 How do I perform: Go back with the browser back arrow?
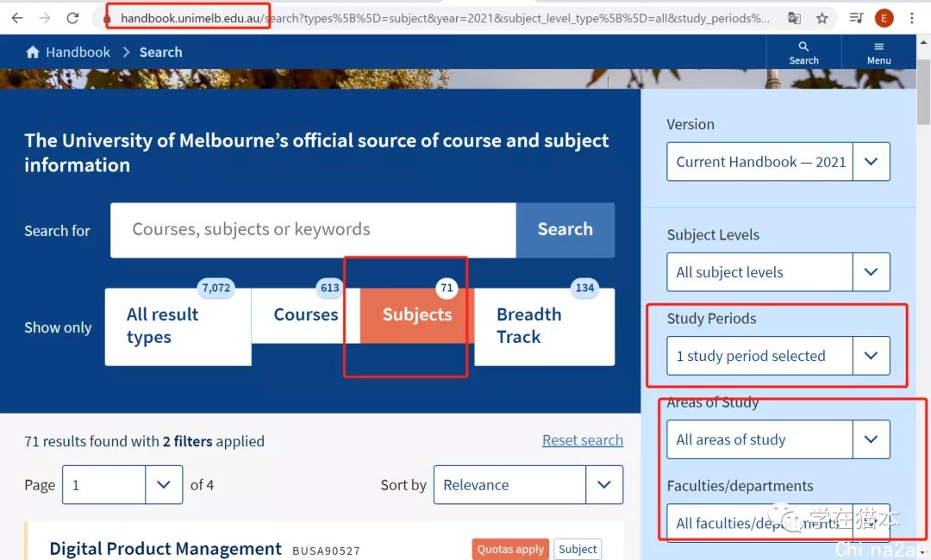(17, 18)
